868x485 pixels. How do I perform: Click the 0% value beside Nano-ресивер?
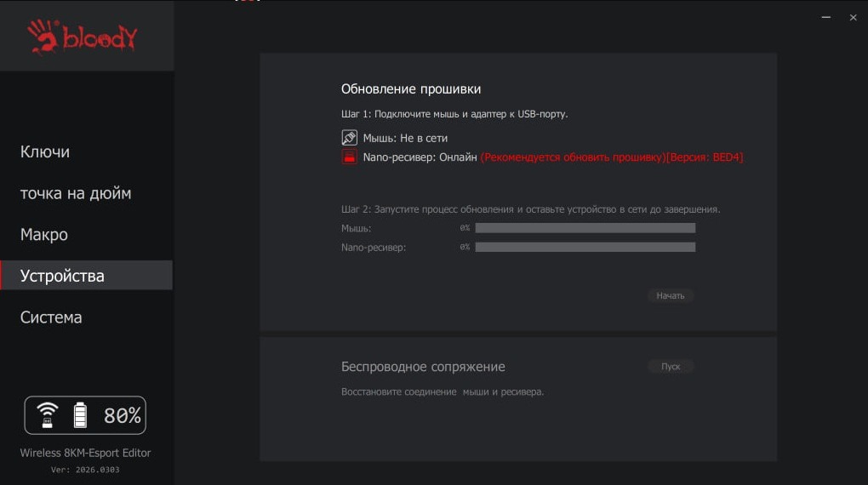point(465,247)
